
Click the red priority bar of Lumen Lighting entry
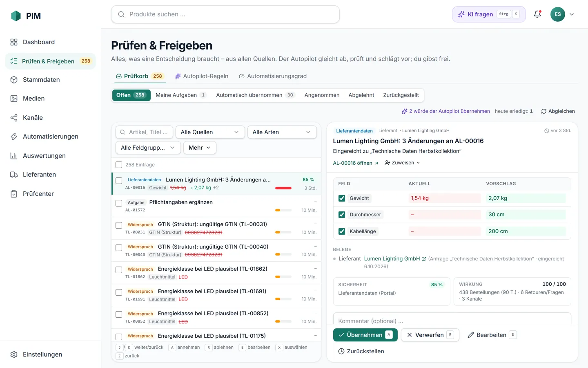283,188
